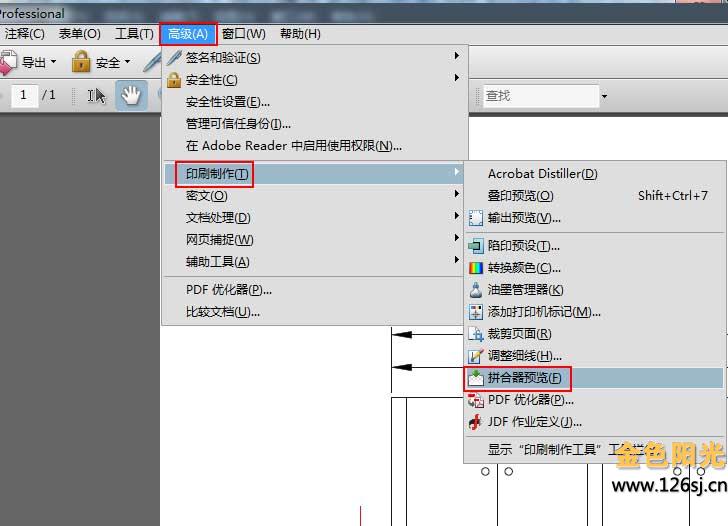Choose 管理可信任身份(I)...

pos(315,124)
